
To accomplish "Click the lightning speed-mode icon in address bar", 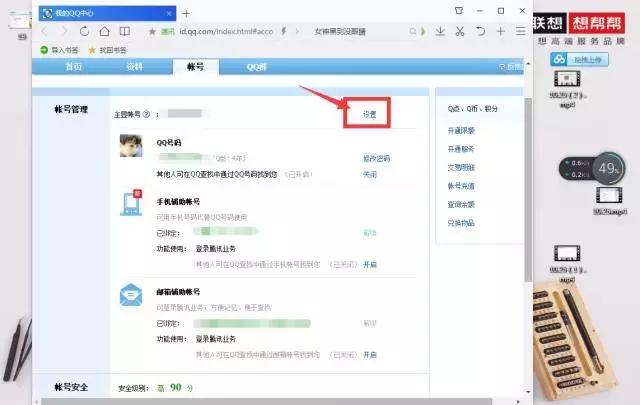I will coord(284,31).
